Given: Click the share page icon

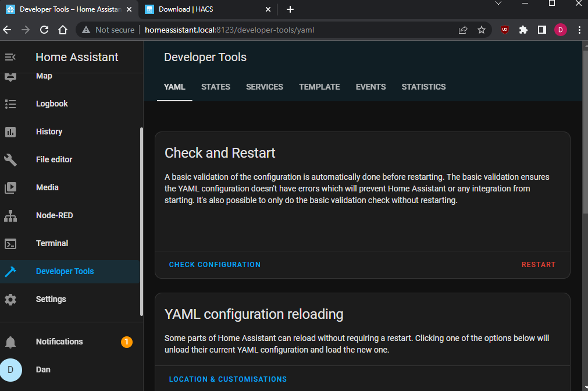Looking at the screenshot, I should (x=463, y=30).
